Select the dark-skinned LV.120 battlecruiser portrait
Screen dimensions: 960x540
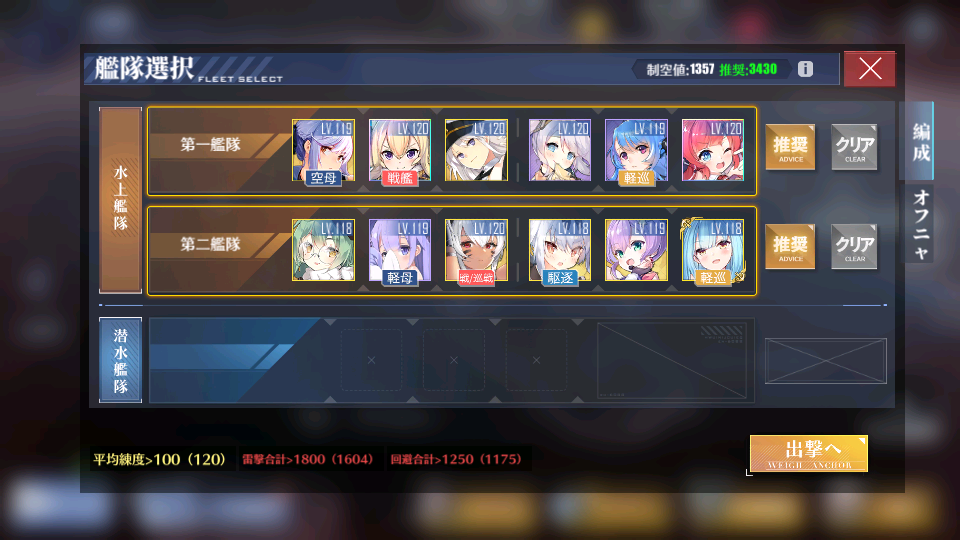click(476, 250)
